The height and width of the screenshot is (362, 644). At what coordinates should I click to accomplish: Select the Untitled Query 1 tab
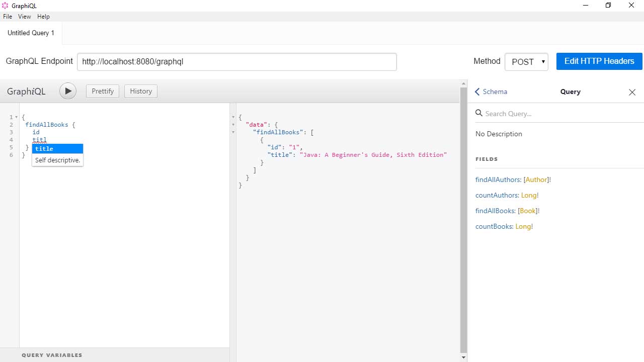coord(31,33)
